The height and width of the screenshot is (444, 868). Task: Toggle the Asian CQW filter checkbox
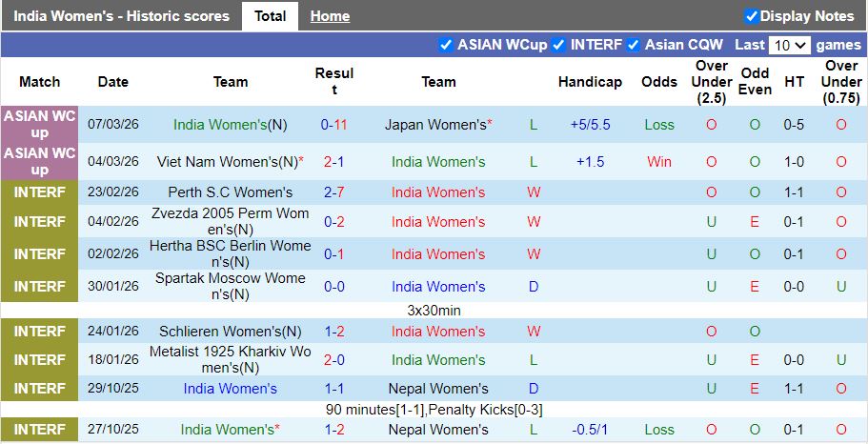tap(634, 45)
